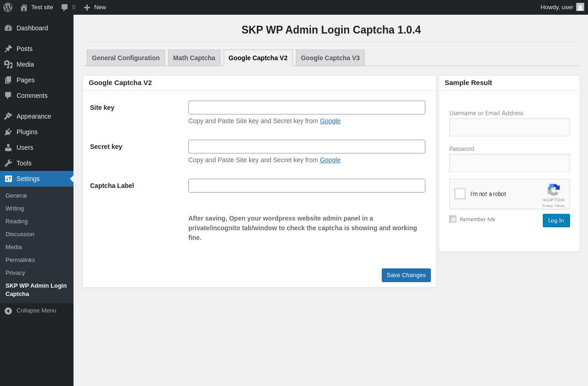Click the Plugins plug icon
Viewport: 588px width, 386px height.
(8, 132)
